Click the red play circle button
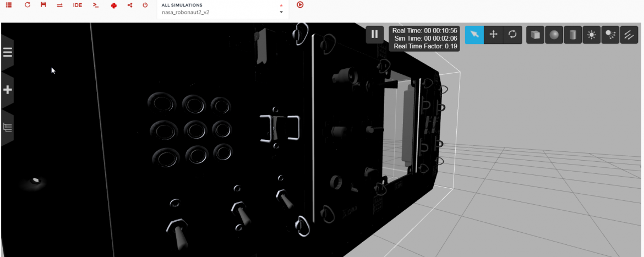Viewport: 644px width, 257px height. click(x=300, y=5)
